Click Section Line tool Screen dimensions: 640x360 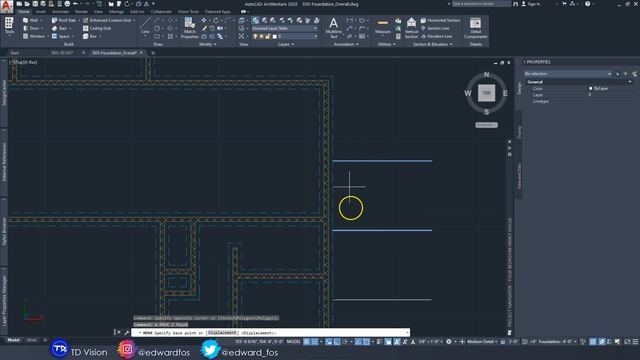coord(435,28)
